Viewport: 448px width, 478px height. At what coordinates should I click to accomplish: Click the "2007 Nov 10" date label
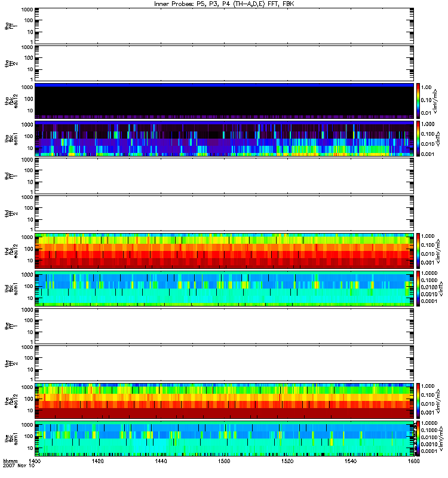click(x=19, y=465)
